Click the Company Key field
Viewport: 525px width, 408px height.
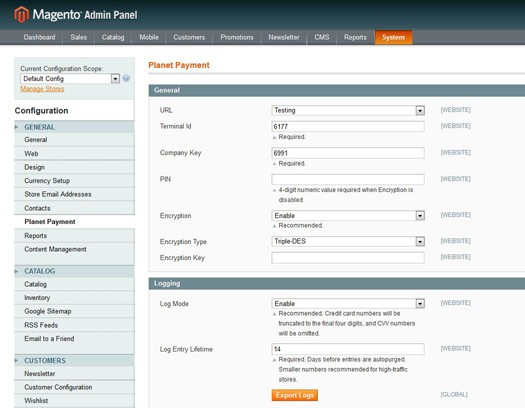pos(348,153)
